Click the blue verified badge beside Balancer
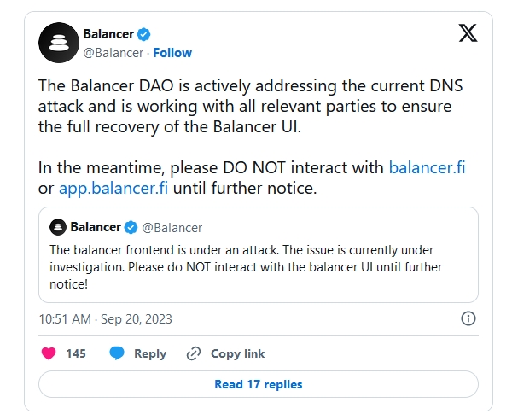Viewport: 512px width, 420px height. coord(144,34)
